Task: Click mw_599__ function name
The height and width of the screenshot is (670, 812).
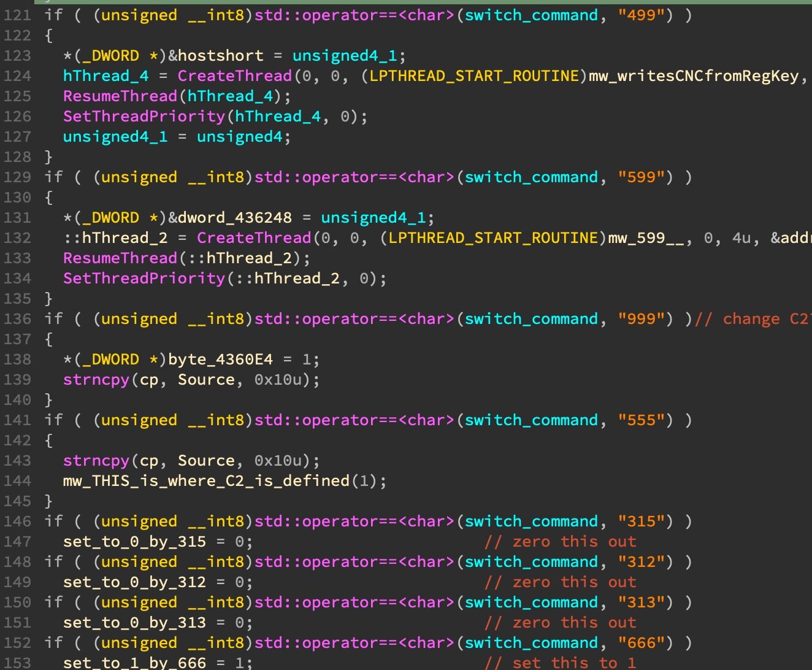Action: click(x=646, y=238)
